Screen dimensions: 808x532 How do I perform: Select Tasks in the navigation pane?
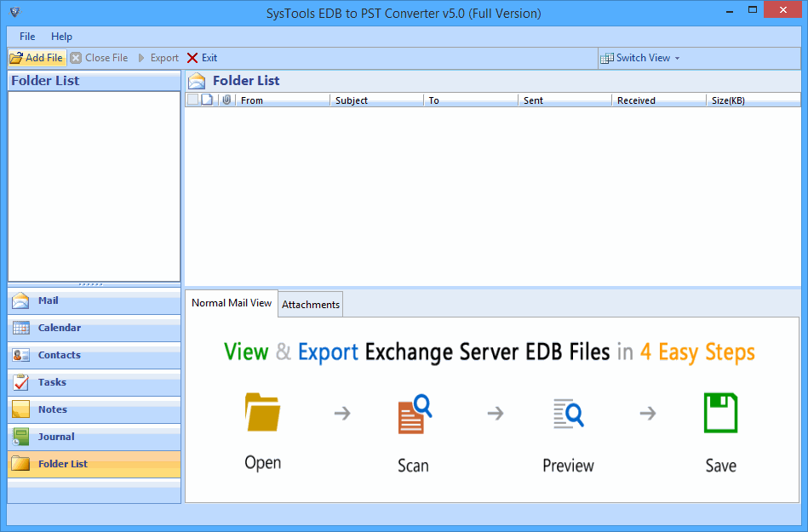coord(95,383)
